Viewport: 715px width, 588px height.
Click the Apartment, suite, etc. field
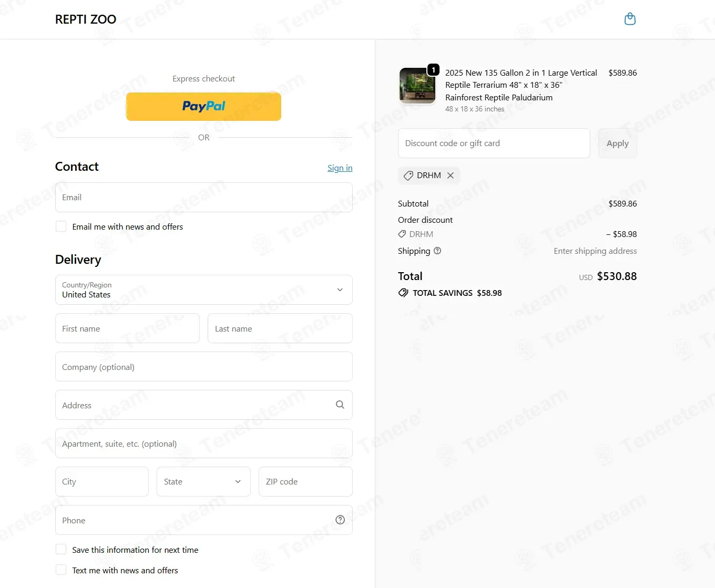point(204,443)
